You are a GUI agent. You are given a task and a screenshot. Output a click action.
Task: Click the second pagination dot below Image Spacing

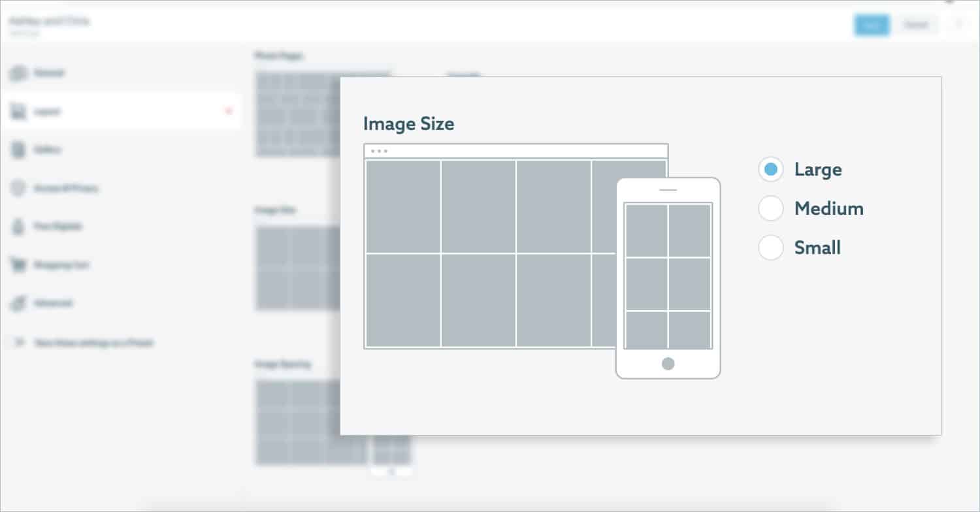point(391,470)
